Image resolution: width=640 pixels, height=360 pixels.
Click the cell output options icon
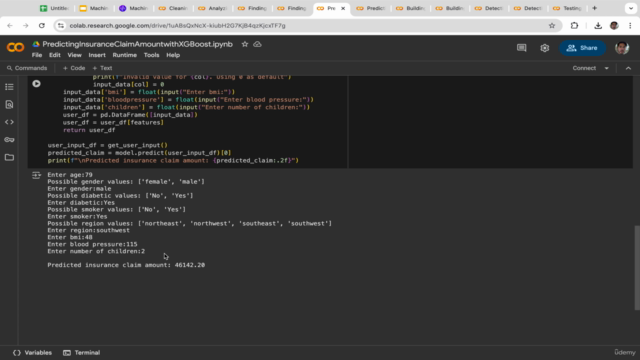pyautogui.click(x=36, y=175)
